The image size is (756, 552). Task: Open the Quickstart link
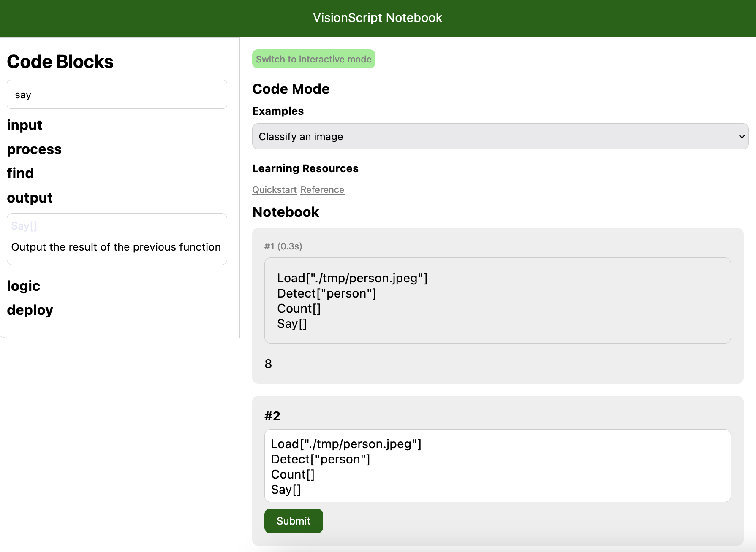coord(275,190)
